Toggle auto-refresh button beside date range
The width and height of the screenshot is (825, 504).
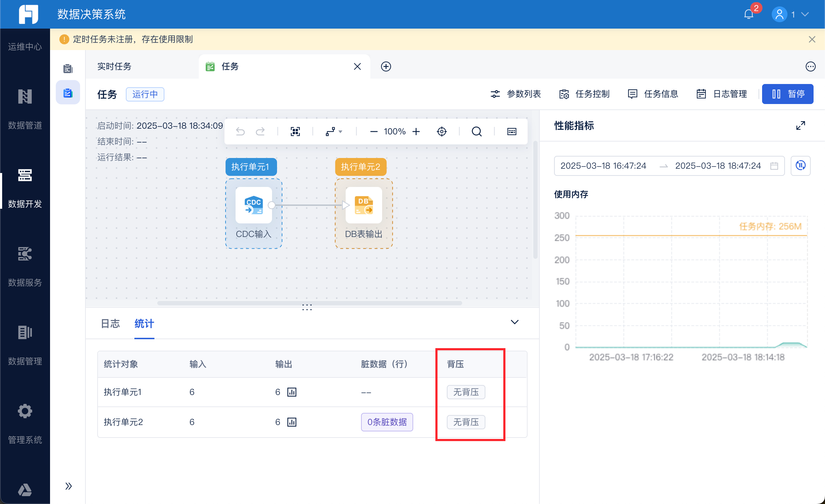[x=801, y=165]
